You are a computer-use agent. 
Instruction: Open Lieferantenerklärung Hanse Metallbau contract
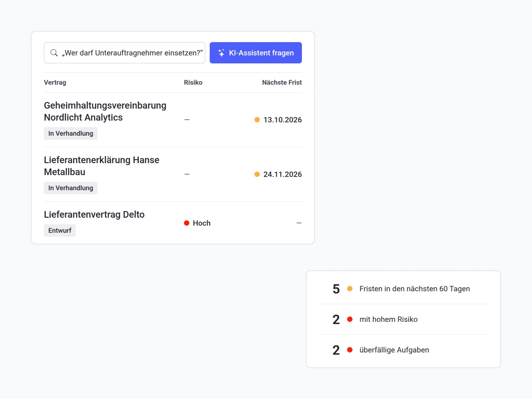tap(102, 166)
